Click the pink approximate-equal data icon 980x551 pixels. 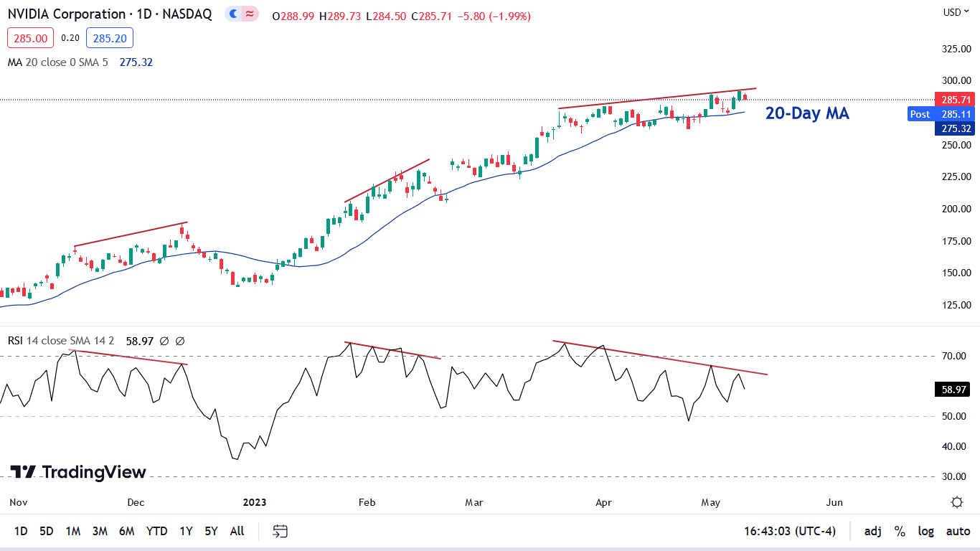[x=250, y=14]
